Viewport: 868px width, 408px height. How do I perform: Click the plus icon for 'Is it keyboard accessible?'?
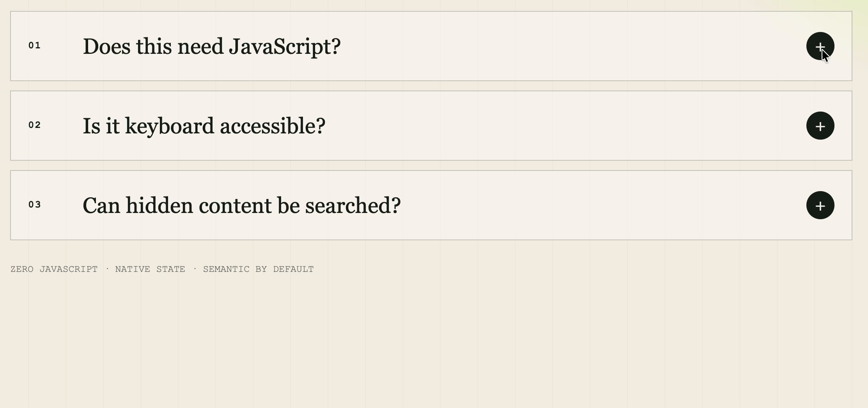[x=820, y=126]
